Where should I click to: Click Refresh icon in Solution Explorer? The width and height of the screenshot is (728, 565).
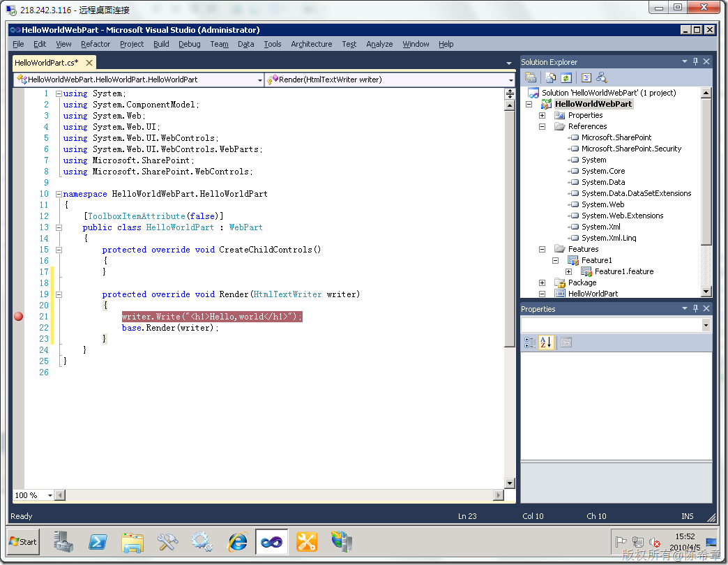click(566, 77)
